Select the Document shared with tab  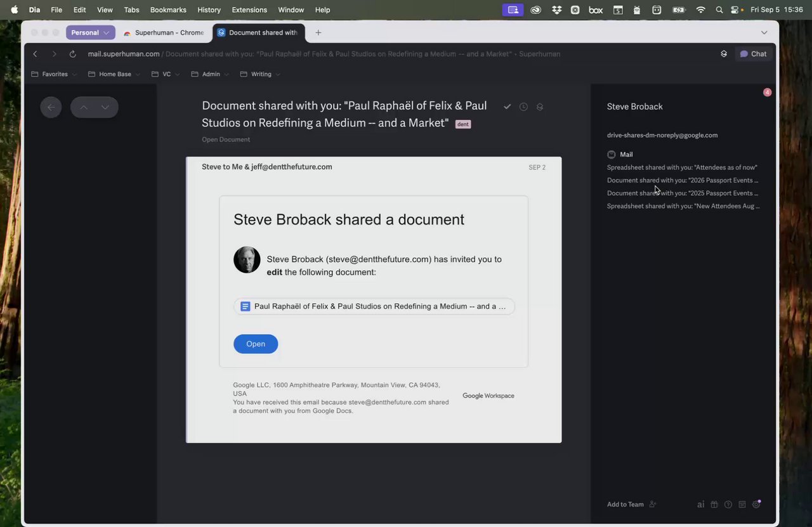coord(259,32)
